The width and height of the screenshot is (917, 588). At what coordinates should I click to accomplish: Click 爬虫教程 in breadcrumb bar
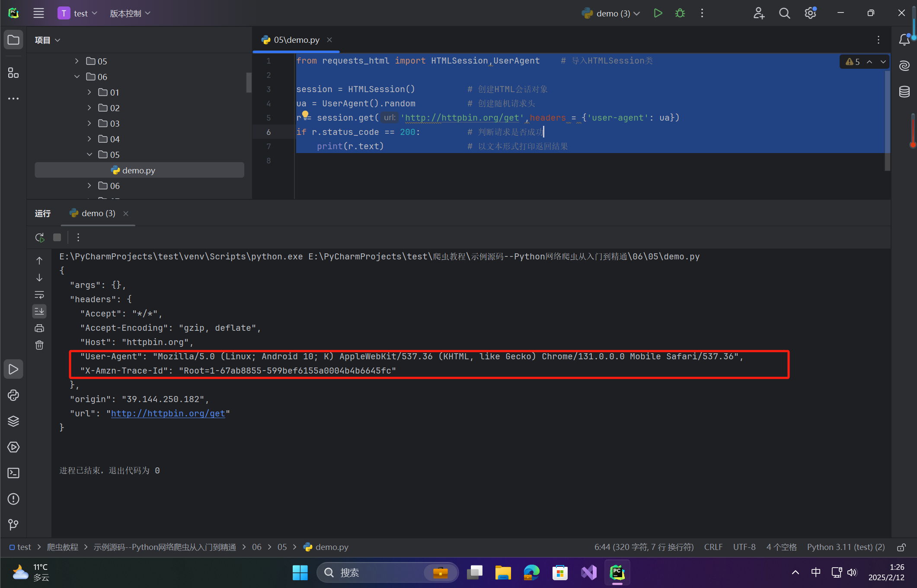click(x=63, y=547)
